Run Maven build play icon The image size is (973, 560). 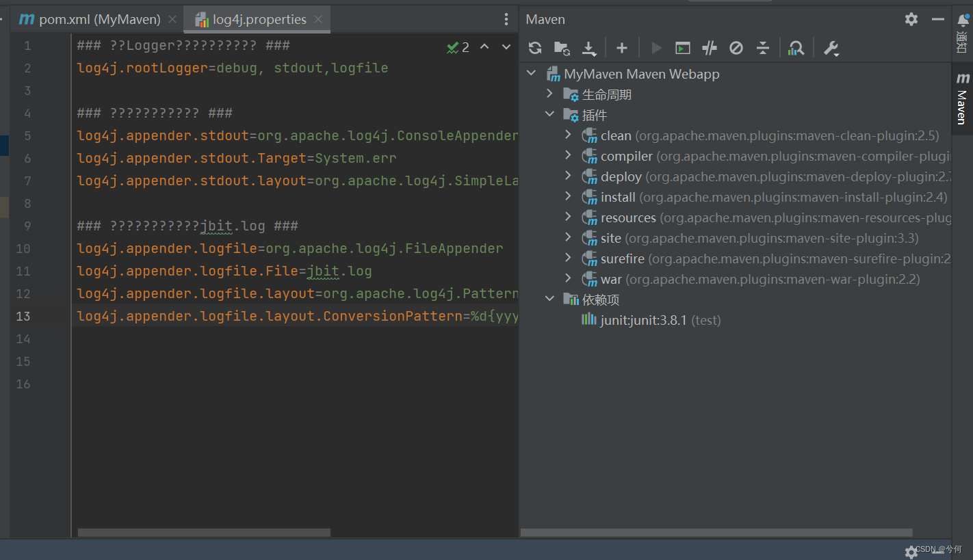pos(656,48)
